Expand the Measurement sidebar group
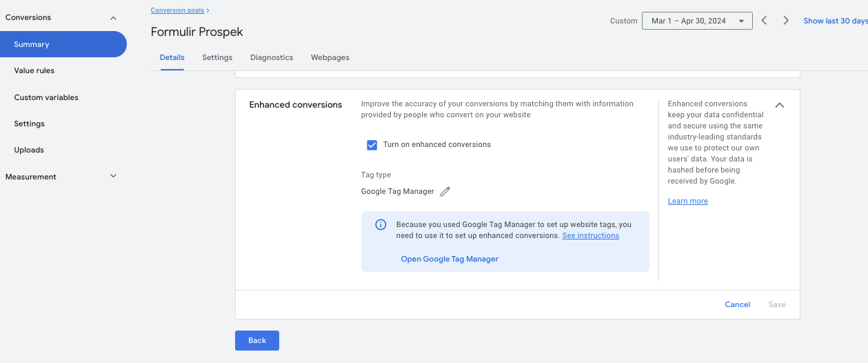The width and height of the screenshot is (868, 363). [113, 177]
